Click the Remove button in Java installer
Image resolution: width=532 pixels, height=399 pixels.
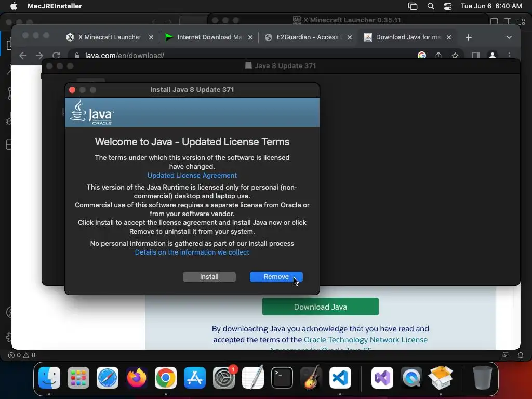click(276, 277)
